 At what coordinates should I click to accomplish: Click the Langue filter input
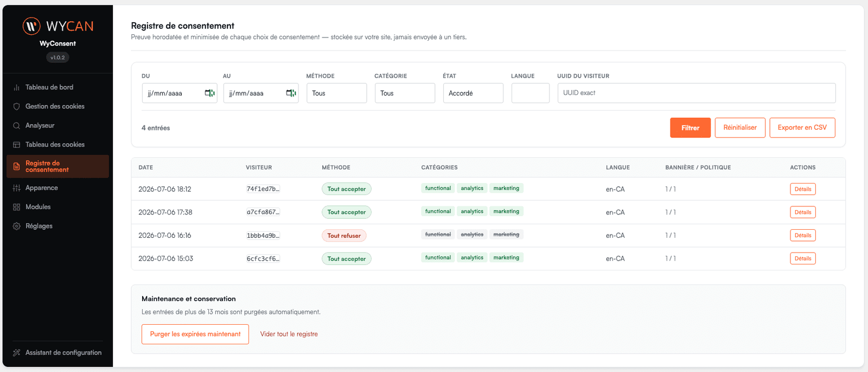click(531, 93)
